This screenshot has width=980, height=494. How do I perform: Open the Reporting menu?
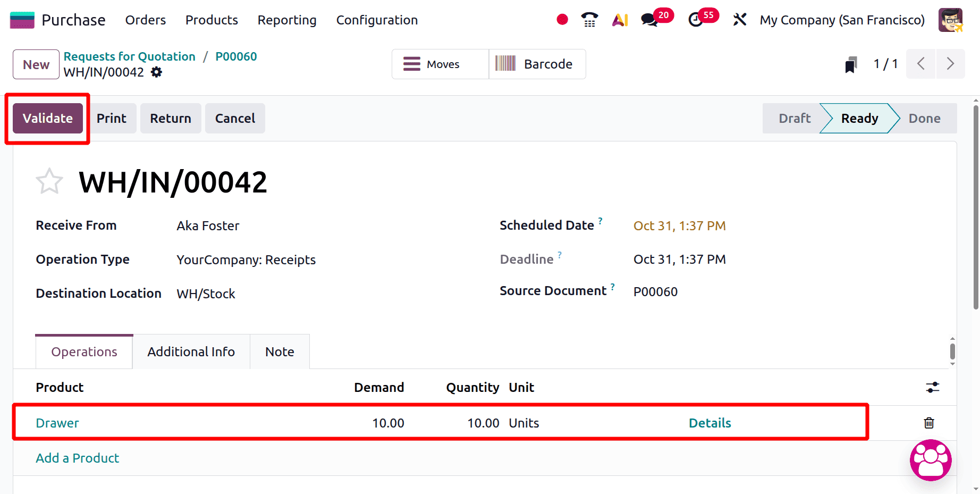pyautogui.click(x=286, y=20)
